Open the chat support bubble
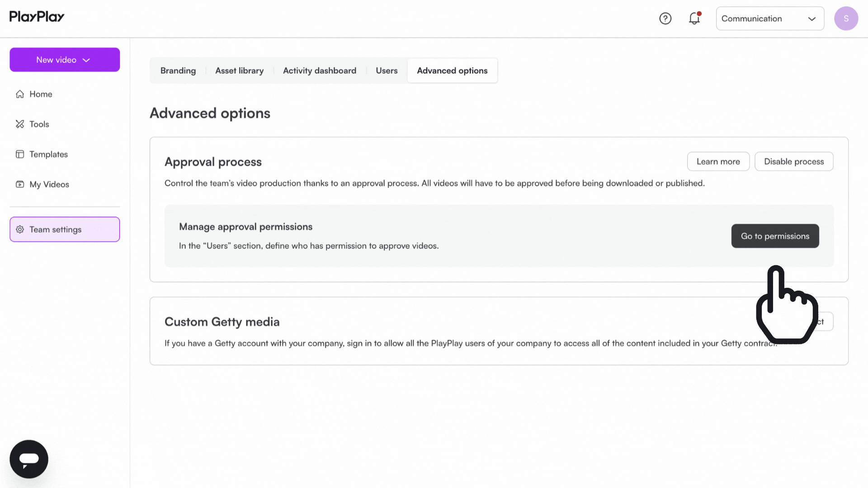The image size is (868, 488). point(29,459)
